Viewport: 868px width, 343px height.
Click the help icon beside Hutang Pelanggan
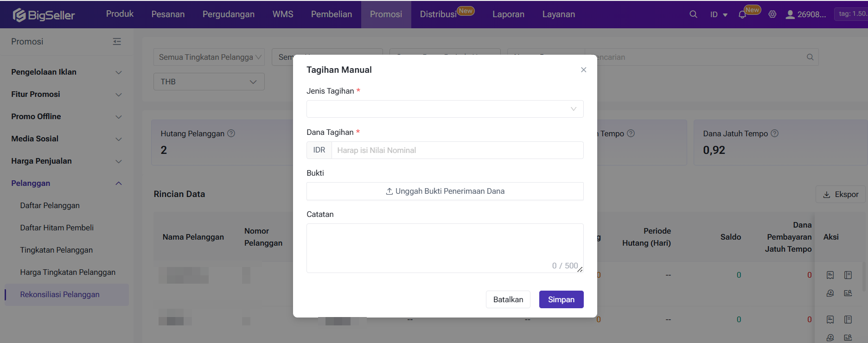231,133
